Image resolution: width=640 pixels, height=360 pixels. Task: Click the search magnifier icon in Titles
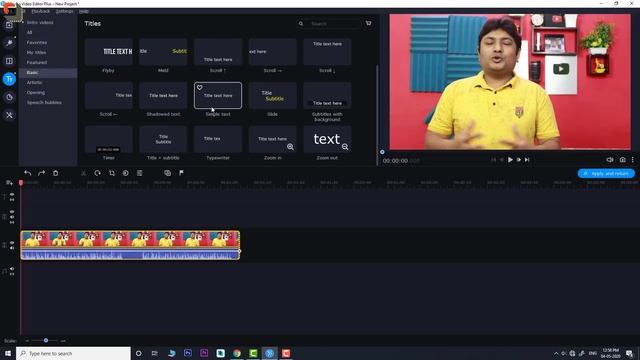pos(301,24)
